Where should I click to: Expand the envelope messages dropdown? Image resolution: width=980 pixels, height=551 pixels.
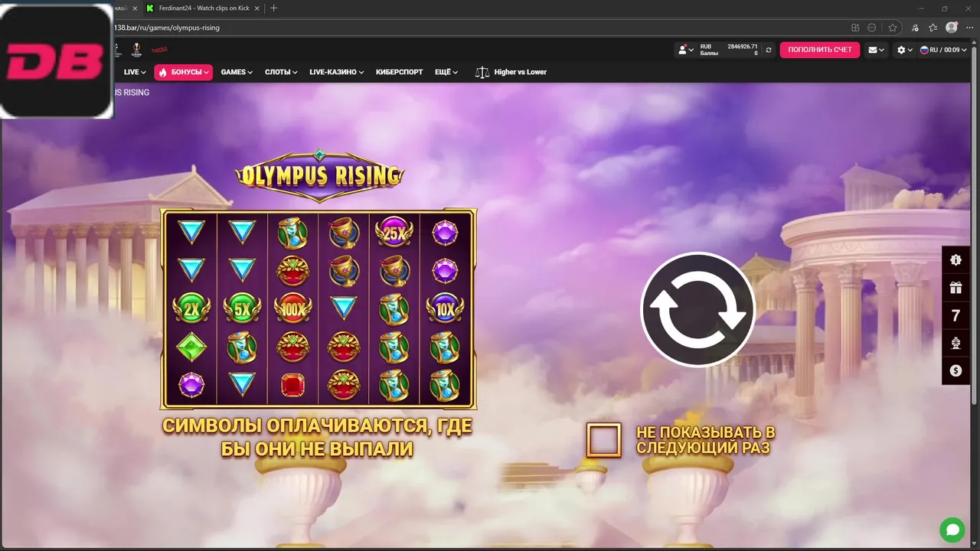pos(876,50)
